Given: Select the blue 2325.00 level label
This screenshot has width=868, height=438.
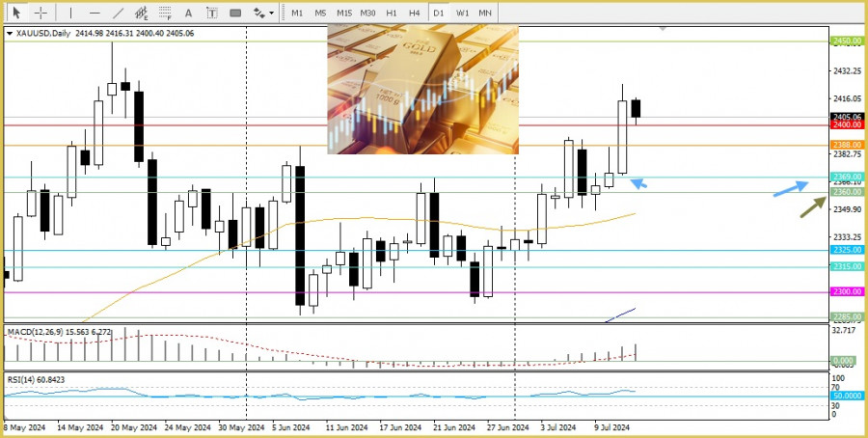Looking at the screenshot, I should point(847,250).
